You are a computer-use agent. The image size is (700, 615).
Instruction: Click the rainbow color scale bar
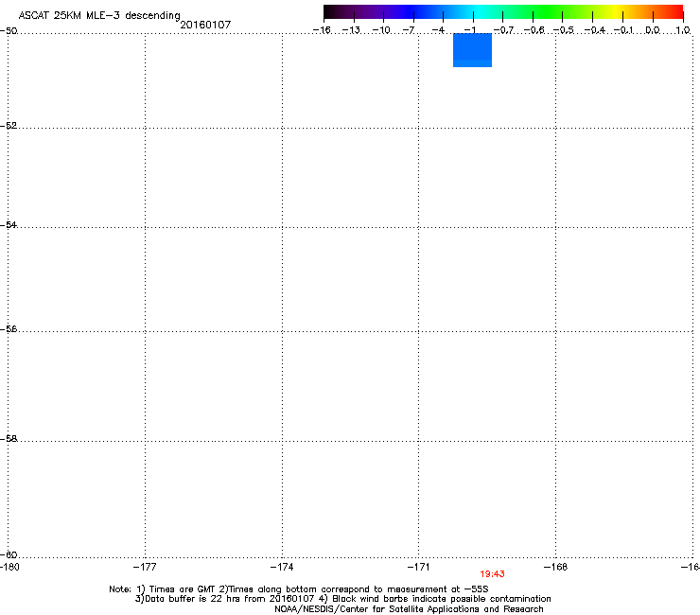pos(503,12)
